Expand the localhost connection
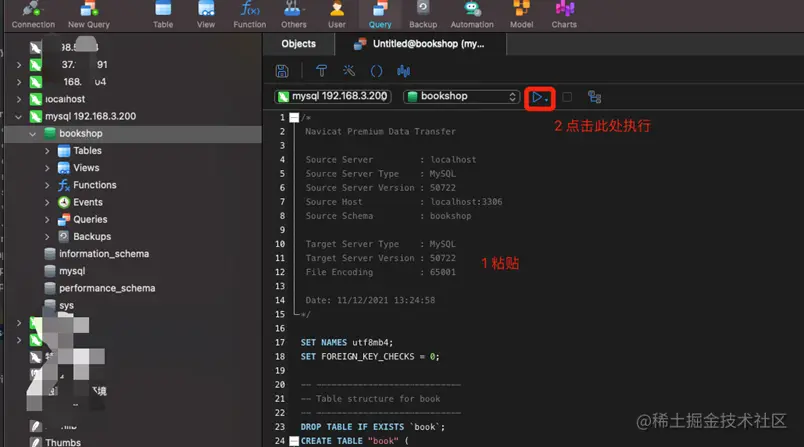The image size is (804, 447). (19, 99)
